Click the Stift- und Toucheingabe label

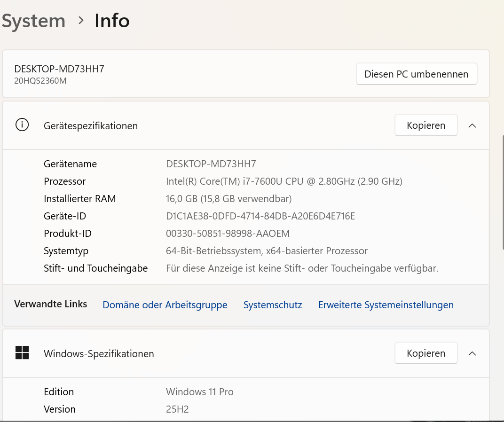(x=96, y=268)
